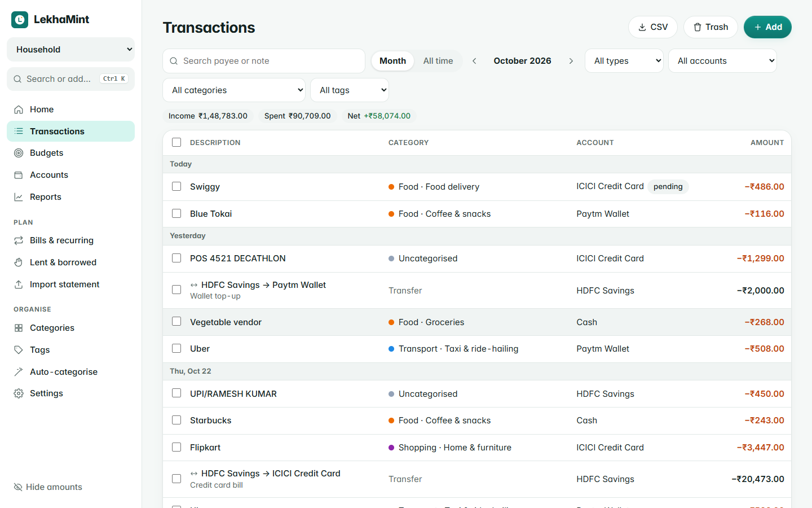Click the Uncategorised label on DECATHLON row

coord(428,259)
